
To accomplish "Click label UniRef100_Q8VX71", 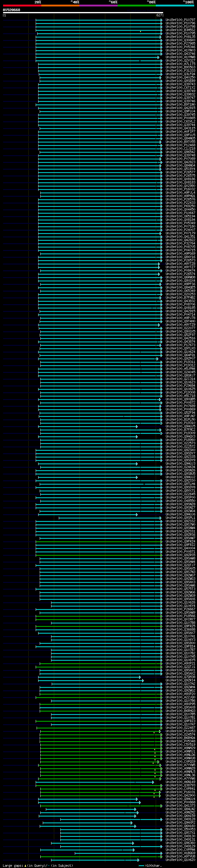I will pyautogui.click(x=180, y=491).
